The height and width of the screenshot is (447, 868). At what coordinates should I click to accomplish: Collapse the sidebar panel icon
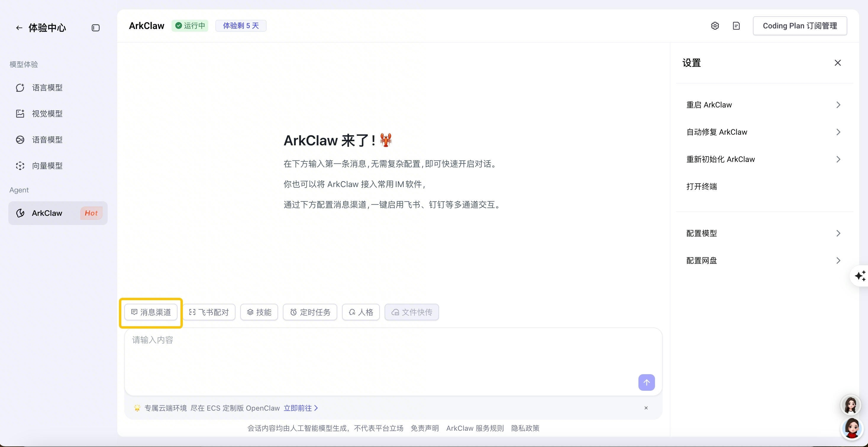95,28
